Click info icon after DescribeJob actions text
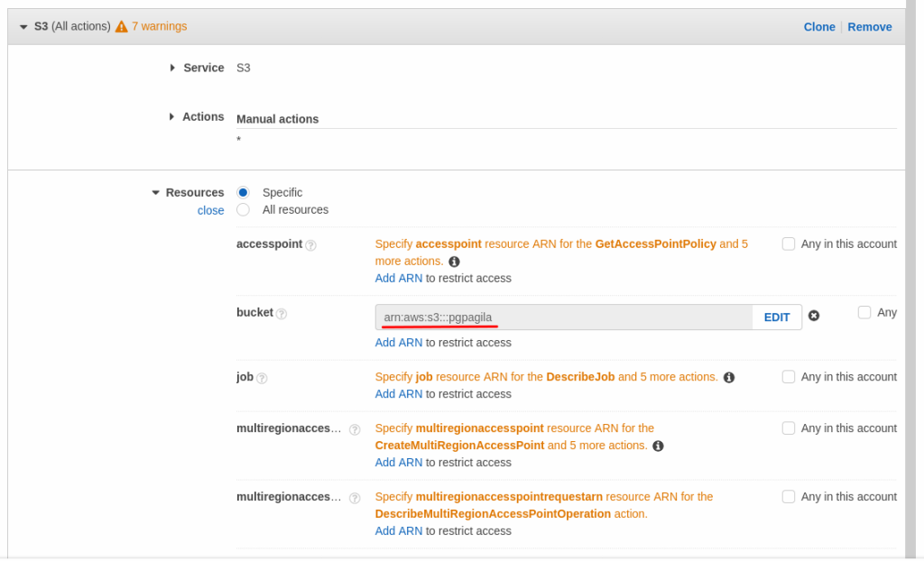Viewport: 924px width, 561px height. [729, 377]
